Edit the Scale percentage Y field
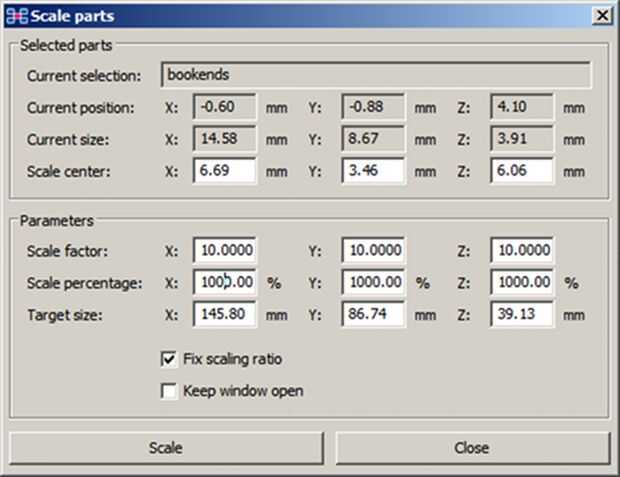The image size is (620, 477). tap(373, 282)
